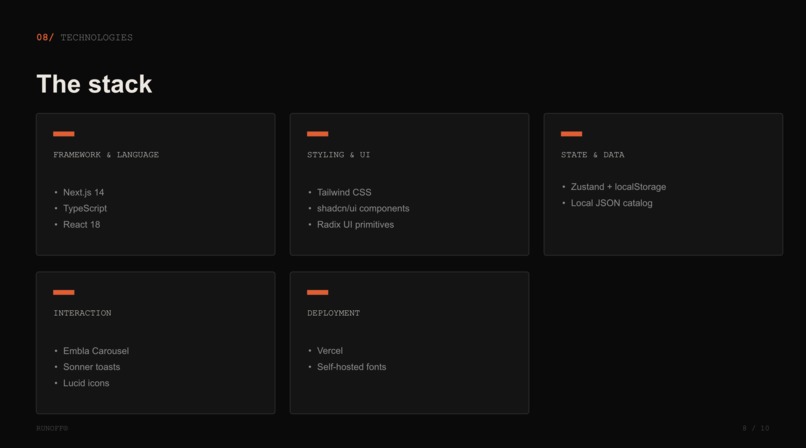Select the Embla Carousel bullet

[x=96, y=351]
